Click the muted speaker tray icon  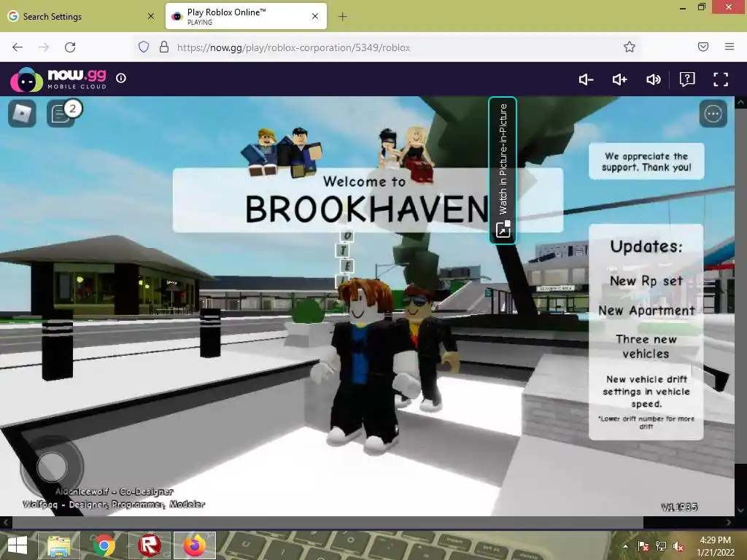coord(678,546)
